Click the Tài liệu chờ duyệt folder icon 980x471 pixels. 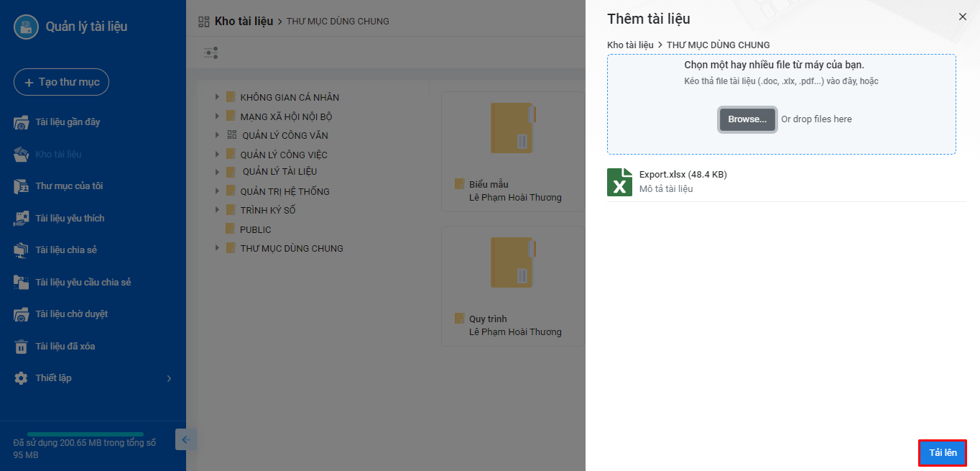click(22, 314)
